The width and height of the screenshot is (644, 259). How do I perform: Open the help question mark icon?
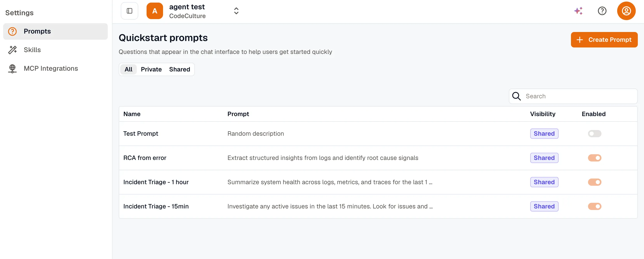(602, 11)
